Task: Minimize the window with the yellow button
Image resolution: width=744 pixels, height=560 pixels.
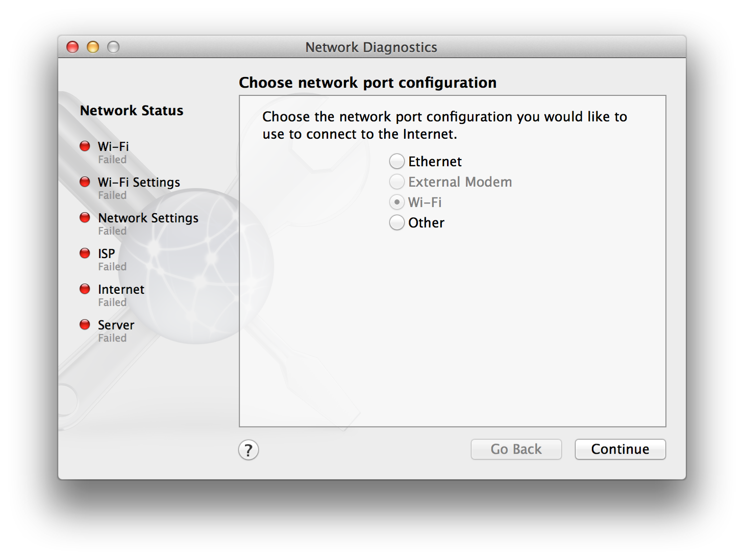Action: [x=93, y=47]
